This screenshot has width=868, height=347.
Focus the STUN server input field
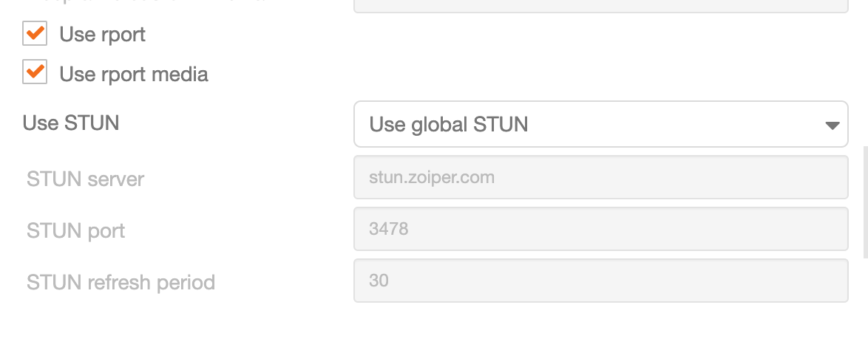(x=600, y=177)
